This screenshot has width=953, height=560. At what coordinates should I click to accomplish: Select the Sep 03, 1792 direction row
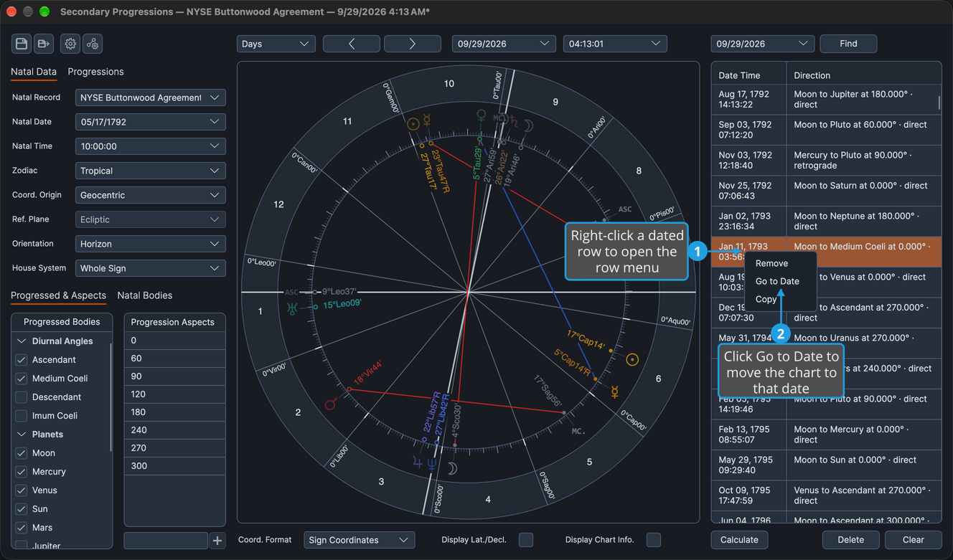826,130
